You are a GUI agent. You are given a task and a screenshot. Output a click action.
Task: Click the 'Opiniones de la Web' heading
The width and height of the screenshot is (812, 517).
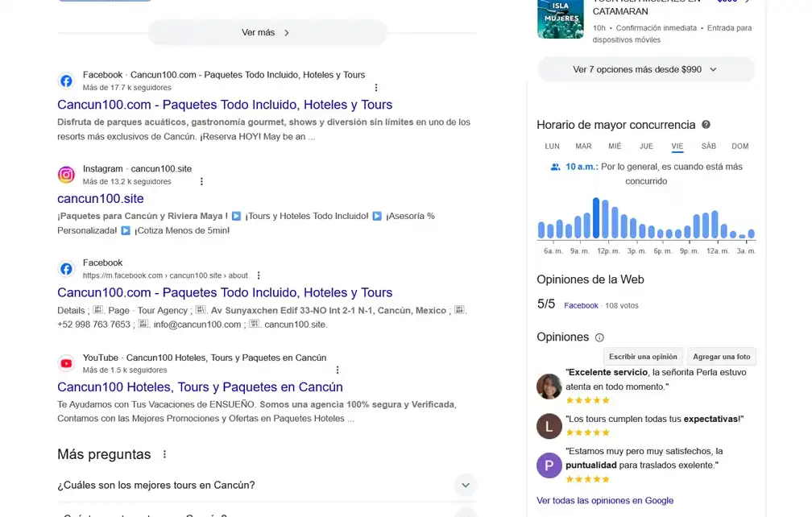point(590,279)
